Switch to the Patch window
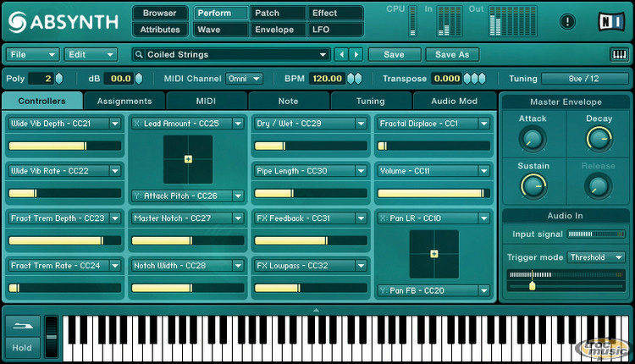Image resolution: width=635 pixels, height=364 pixels. click(278, 13)
